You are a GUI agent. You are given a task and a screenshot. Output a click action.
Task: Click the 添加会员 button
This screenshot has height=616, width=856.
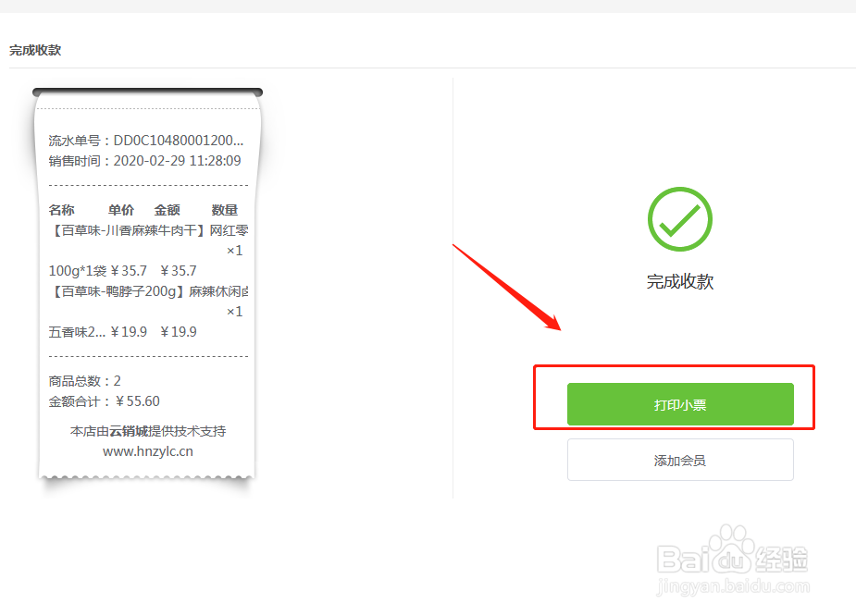pyautogui.click(x=680, y=460)
